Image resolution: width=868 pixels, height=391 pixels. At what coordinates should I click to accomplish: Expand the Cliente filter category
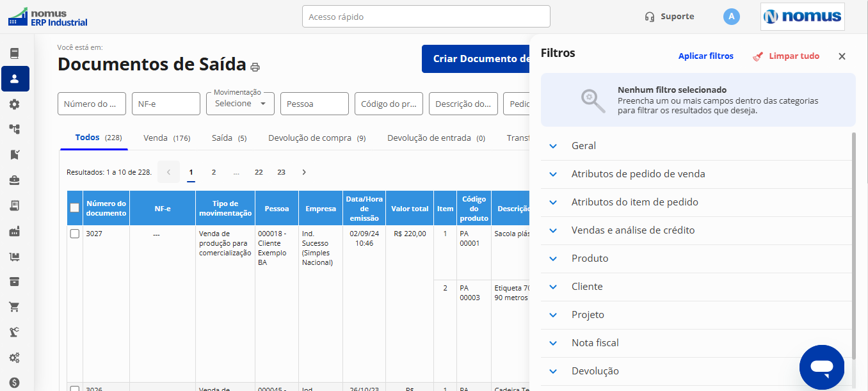coord(696,287)
